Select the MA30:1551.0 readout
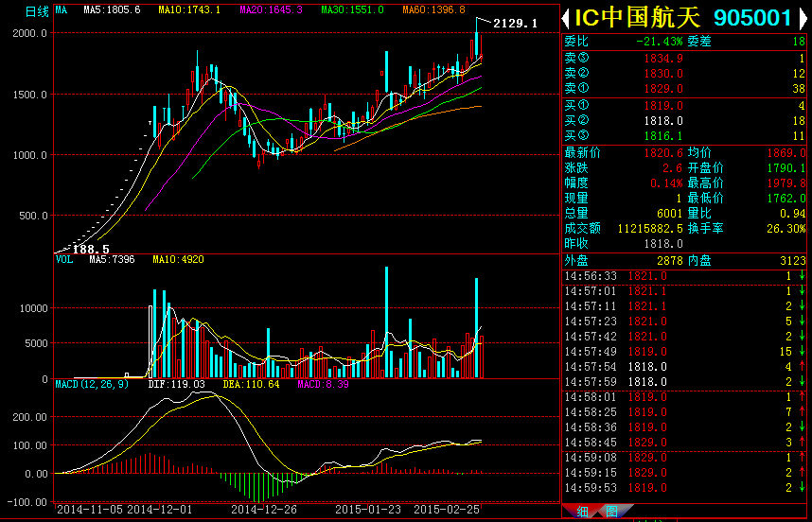The image size is (812, 522). tap(353, 9)
